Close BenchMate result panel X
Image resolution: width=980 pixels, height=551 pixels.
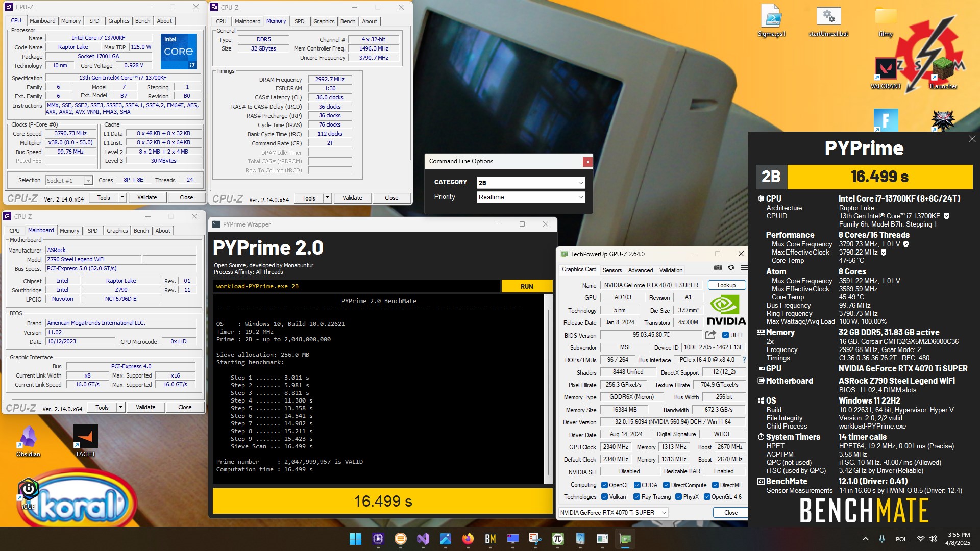(972, 139)
